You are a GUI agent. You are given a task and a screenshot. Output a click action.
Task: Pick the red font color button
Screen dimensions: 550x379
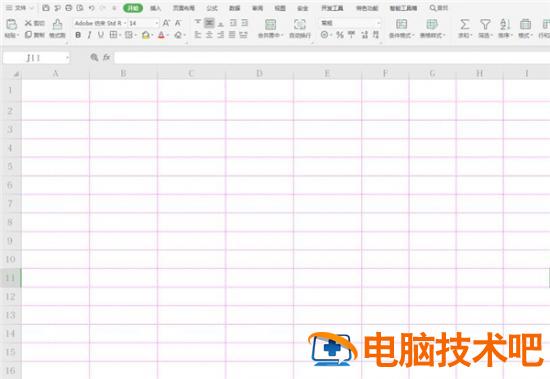161,35
